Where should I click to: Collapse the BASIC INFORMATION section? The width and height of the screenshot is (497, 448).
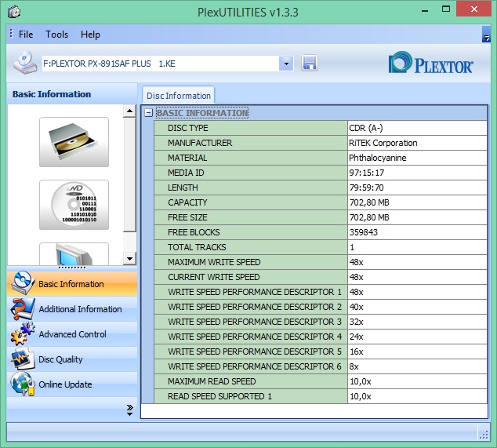pyautogui.click(x=148, y=113)
